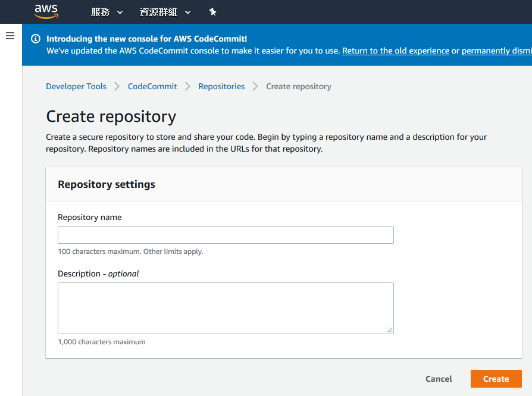Screen dimensions: 532x396
Task: Open the 服務 services menu
Action: 107,12
